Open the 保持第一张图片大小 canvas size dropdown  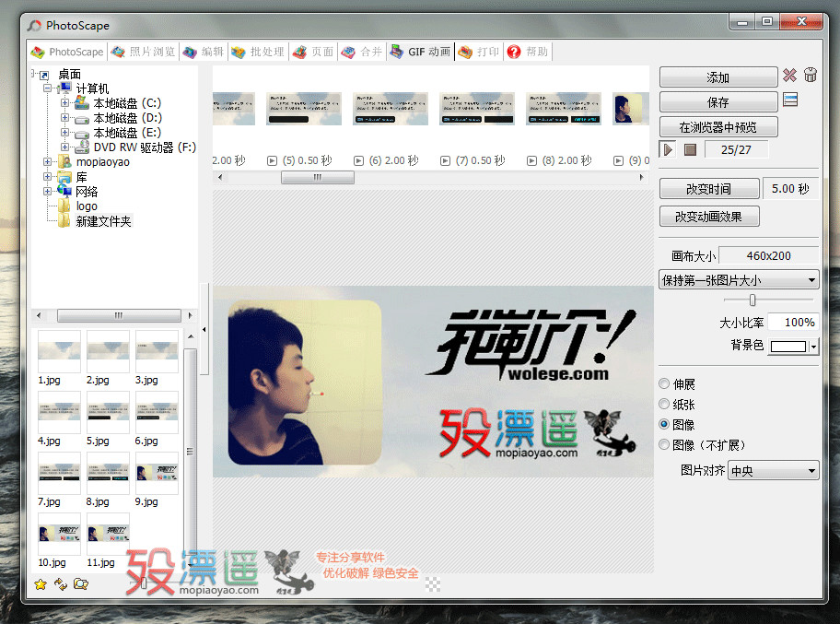coord(739,280)
